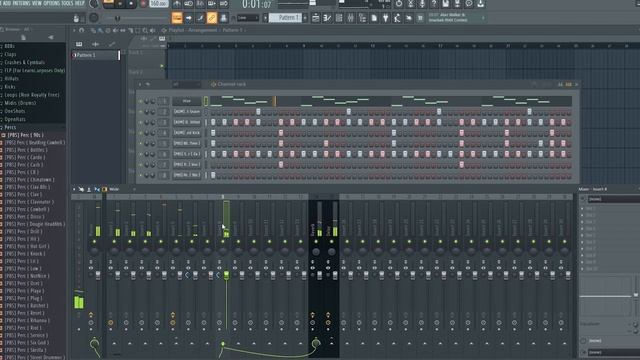This screenshot has height=360, width=640.
Task: Open the HELP menu
Action: pos(80,3)
